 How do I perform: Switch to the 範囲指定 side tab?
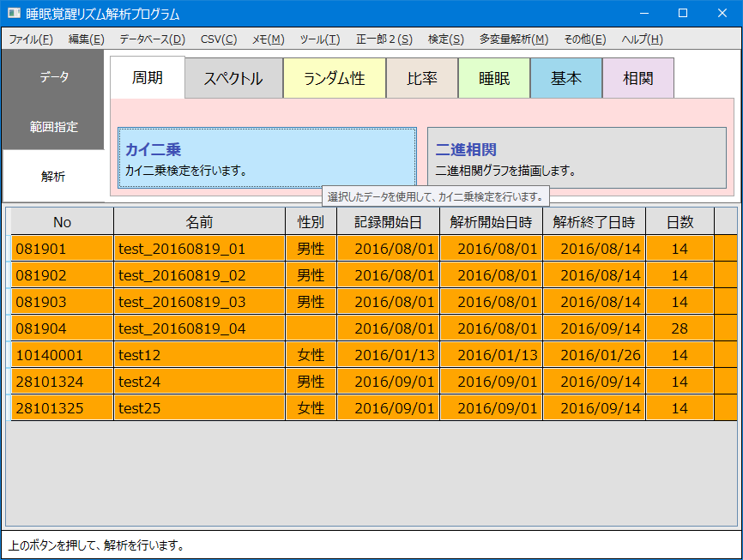tap(53, 126)
